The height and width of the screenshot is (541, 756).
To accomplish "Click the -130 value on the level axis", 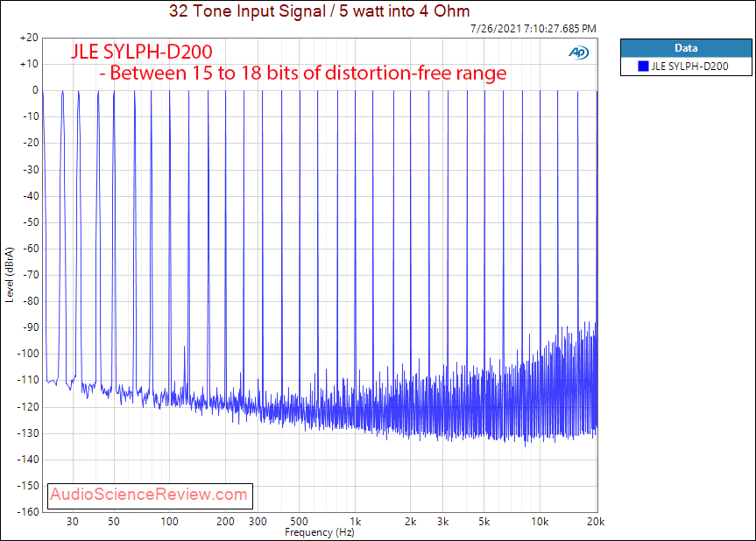I will click(28, 433).
